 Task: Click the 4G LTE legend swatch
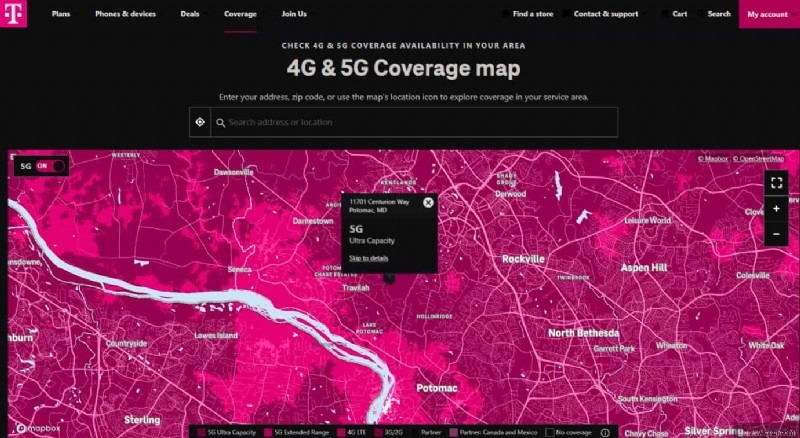(341, 432)
